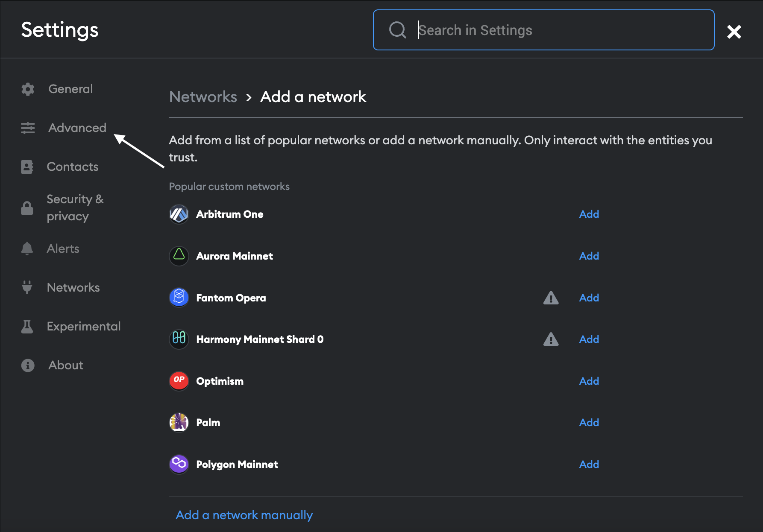Click the Palm network name
The height and width of the screenshot is (532, 763).
[x=208, y=422]
